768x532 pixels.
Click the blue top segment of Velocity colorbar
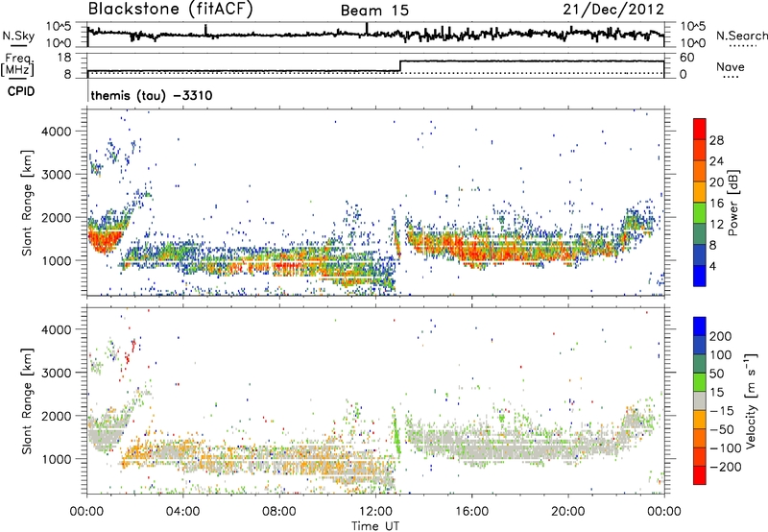700,326
